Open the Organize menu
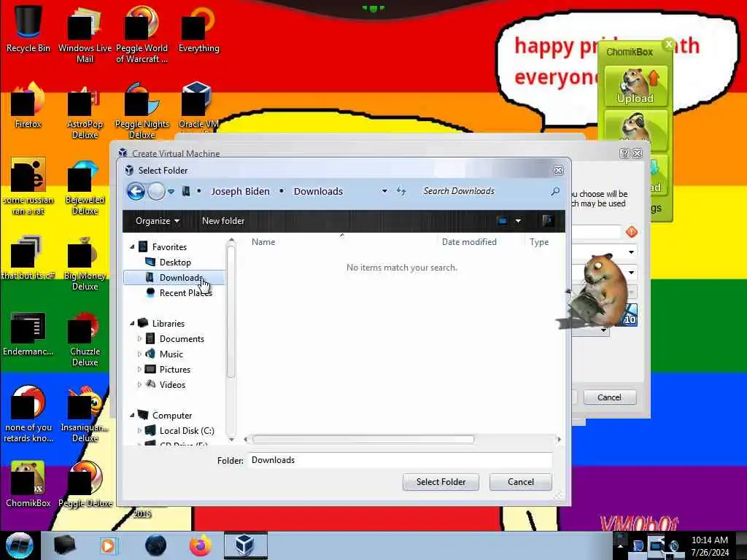Image resolution: width=747 pixels, height=560 pixels. point(158,221)
